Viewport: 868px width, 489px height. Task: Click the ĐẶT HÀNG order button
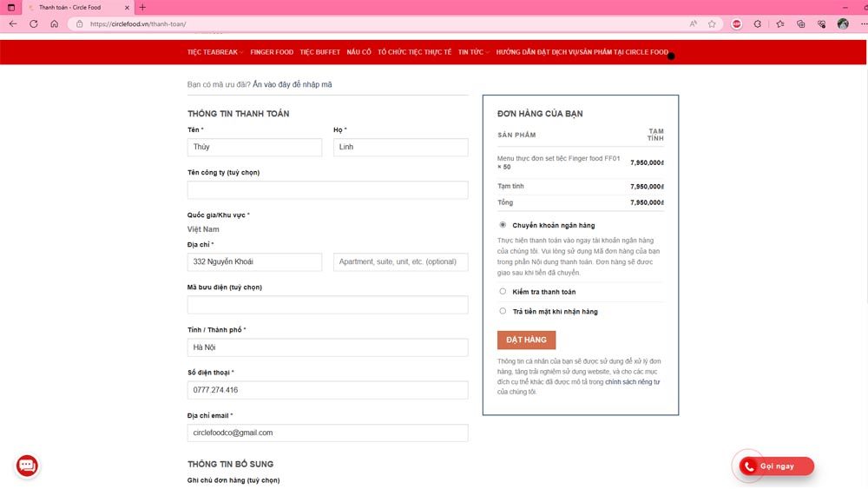click(527, 340)
